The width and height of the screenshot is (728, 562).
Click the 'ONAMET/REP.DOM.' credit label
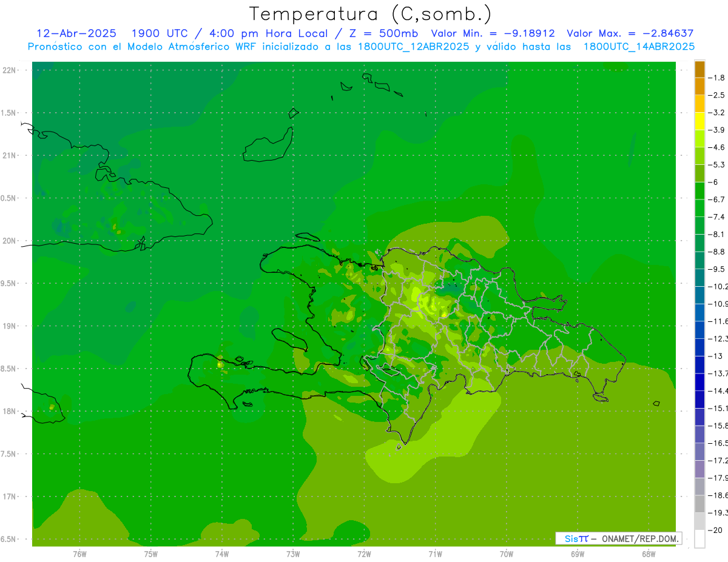pyautogui.click(x=640, y=538)
